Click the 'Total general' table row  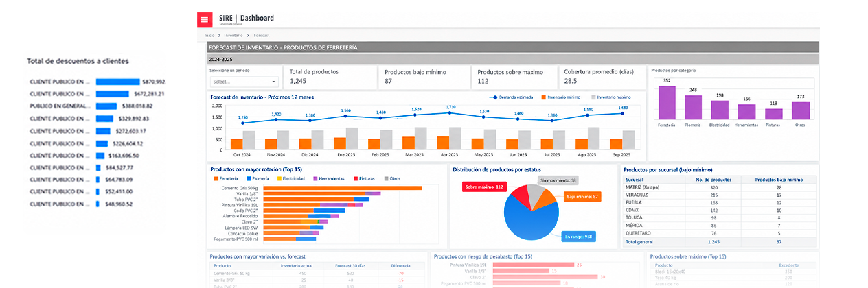(x=720, y=241)
